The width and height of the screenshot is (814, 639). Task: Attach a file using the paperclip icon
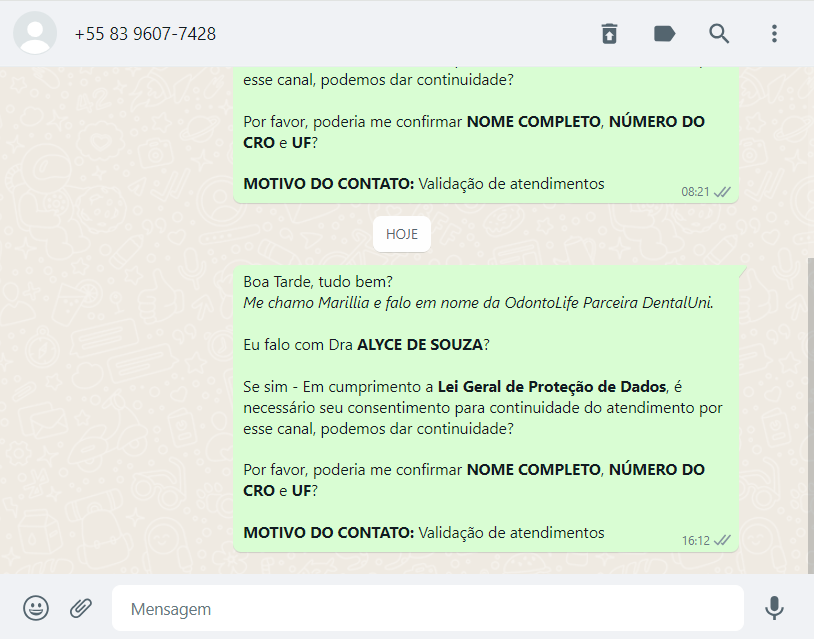81,608
